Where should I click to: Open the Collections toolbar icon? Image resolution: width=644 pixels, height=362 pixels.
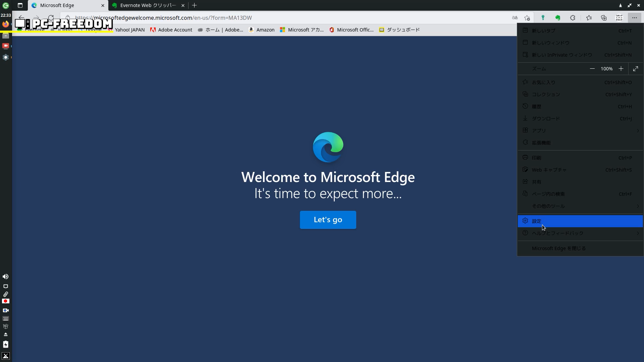(604, 18)
